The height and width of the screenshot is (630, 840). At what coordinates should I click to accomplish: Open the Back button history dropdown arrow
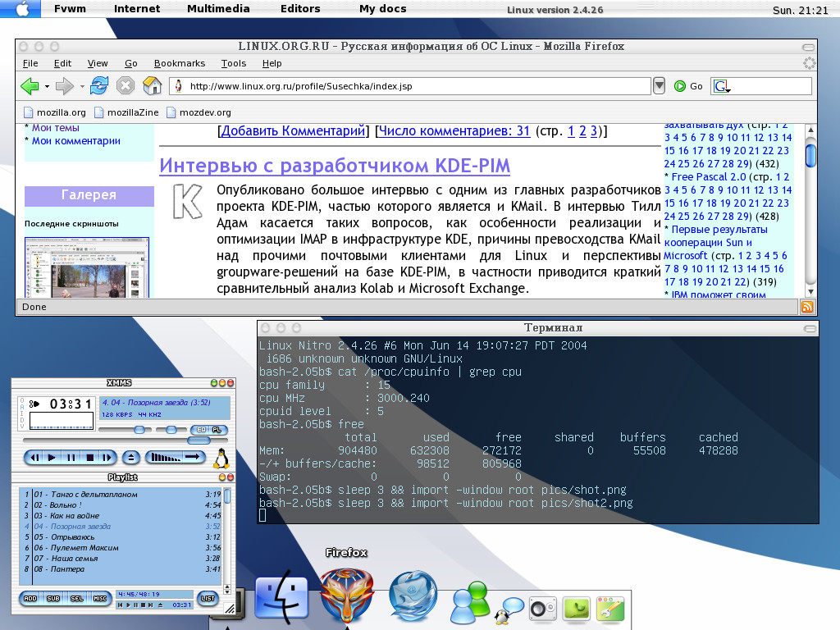pos(47,86)
